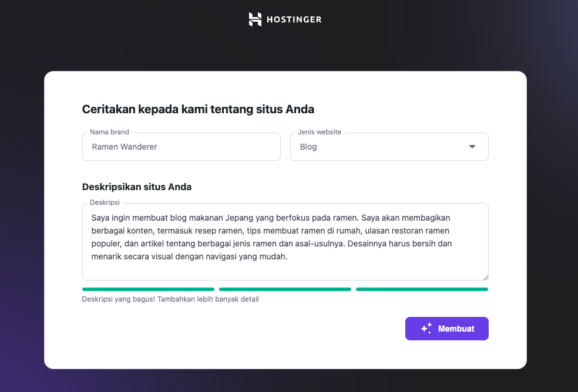The image size is (578, 392).
Task: Click the Membuat button
Action: (x=446, y=328)
